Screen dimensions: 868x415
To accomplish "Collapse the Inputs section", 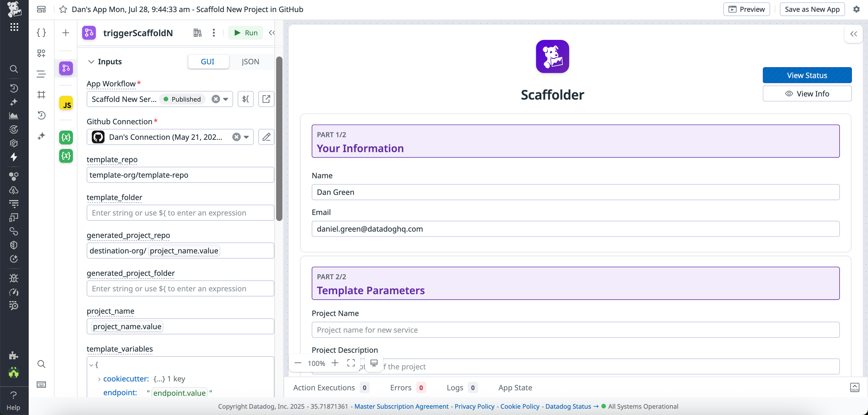I will coord(91,62).
